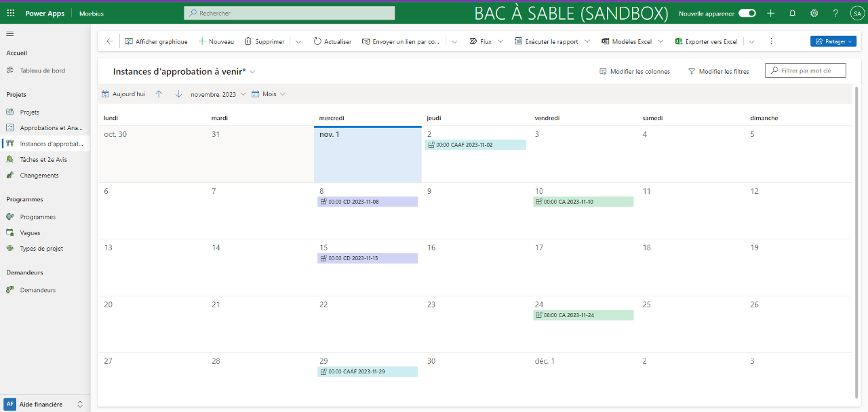Click Envoyer un lien par courriel command

pos(401,41)
